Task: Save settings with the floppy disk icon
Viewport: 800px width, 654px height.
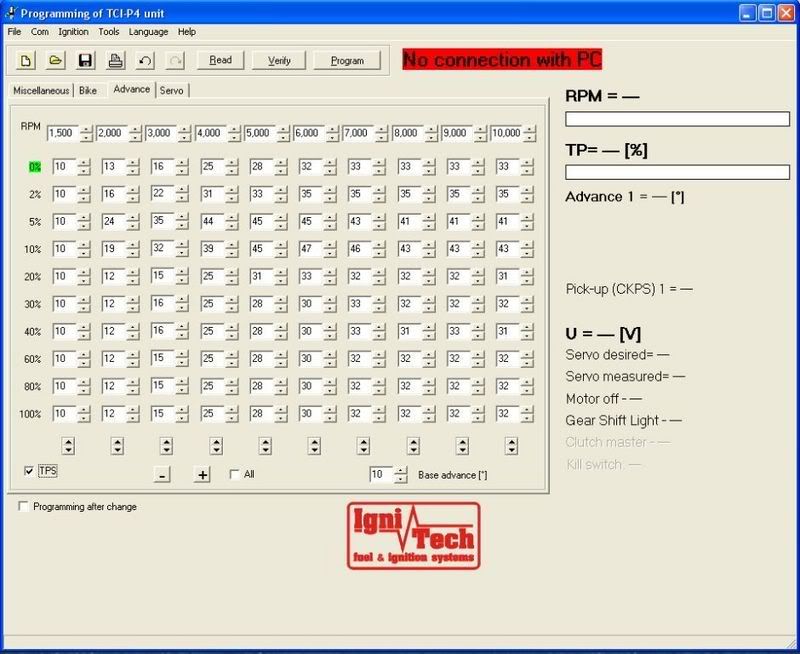Action: (85, 61)
